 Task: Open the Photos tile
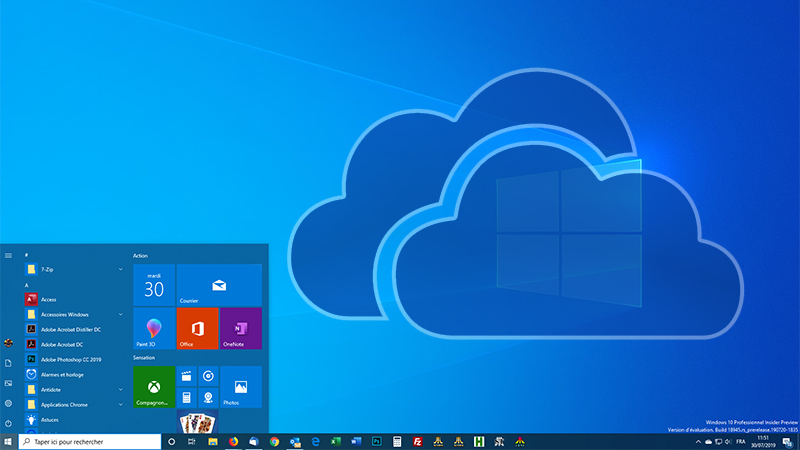[241, 387]
